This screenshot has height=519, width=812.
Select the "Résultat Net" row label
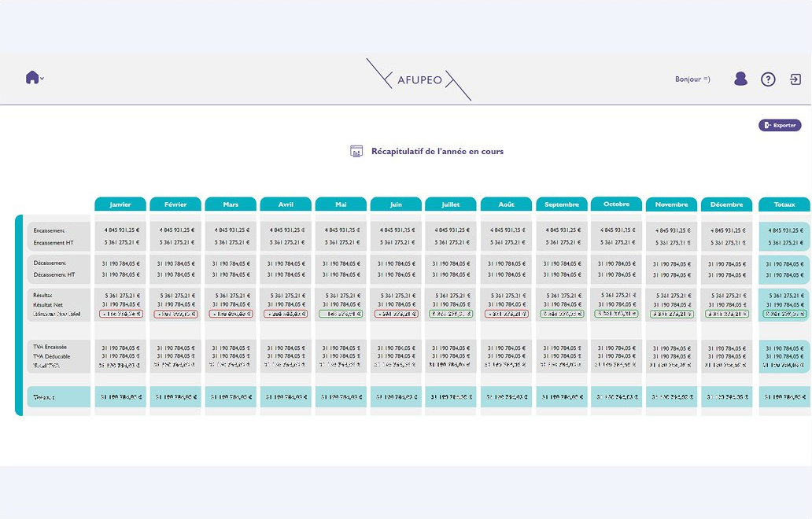(48, 305)
